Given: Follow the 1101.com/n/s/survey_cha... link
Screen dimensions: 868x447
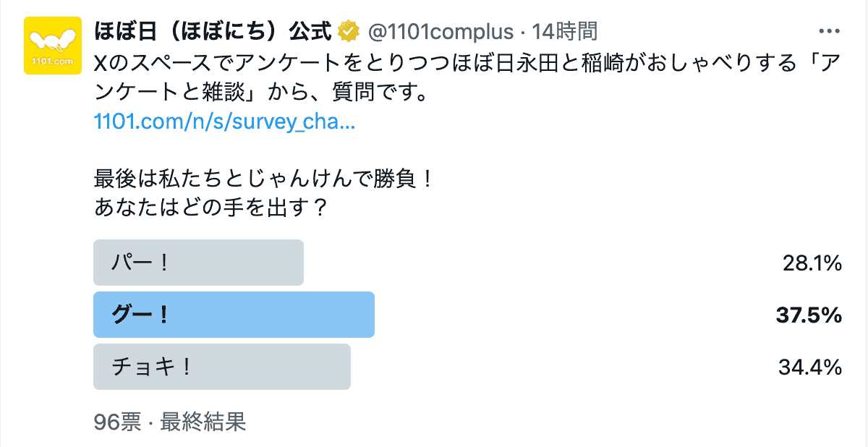Looking at the screenshot, I should coord(224,121).
